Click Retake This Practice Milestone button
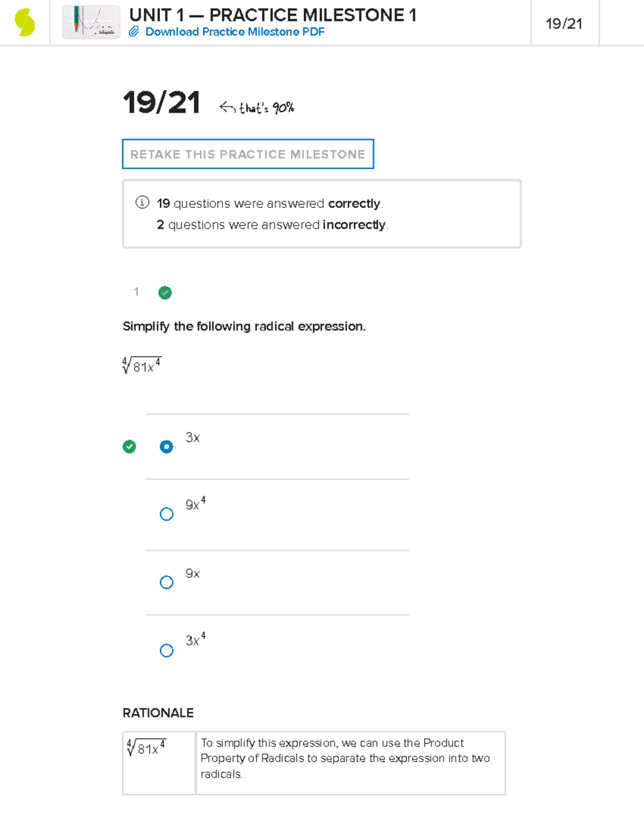This screenshot has width=644, height=834. pyautogui.click(x=248, y=154)
